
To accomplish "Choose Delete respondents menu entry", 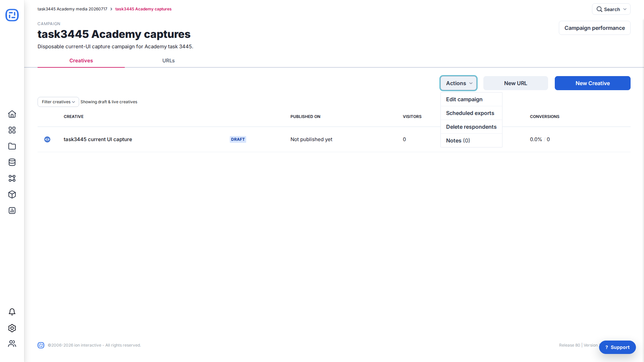I will 471,127.
